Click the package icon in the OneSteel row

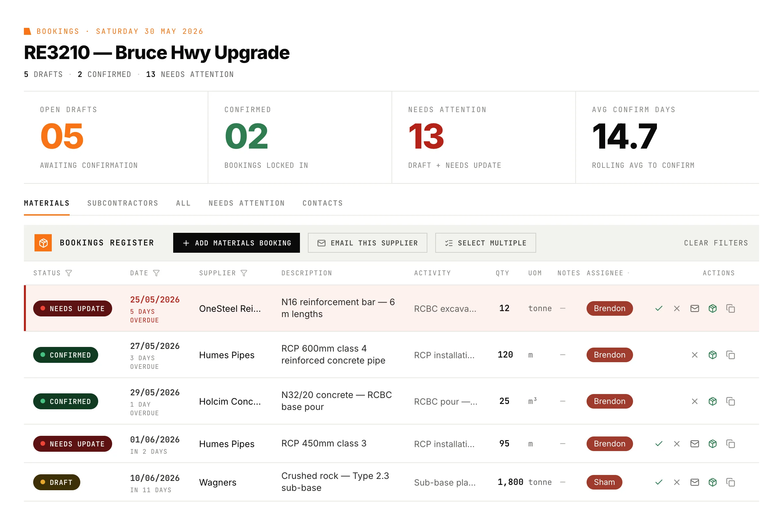(712, 308)
